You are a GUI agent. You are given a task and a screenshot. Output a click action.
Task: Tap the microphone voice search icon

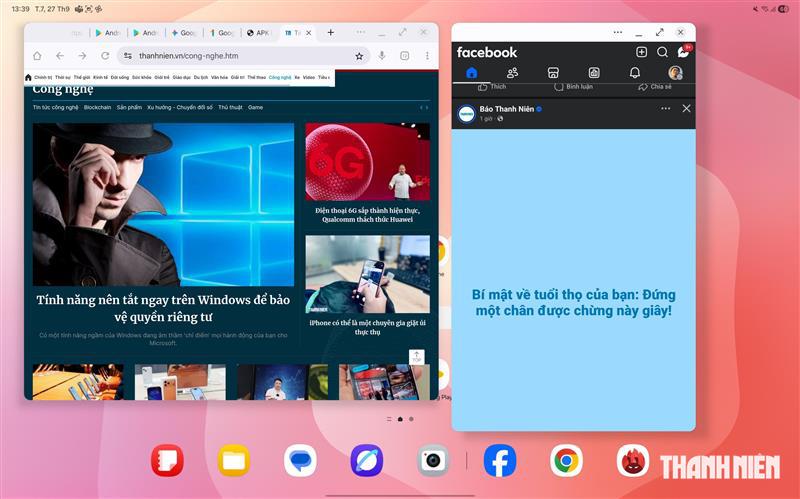click(x=382, y=56)
